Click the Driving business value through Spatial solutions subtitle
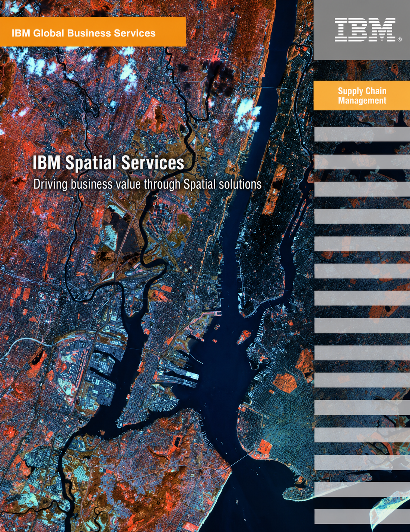The image size is (410, 532). coord(147,184)
